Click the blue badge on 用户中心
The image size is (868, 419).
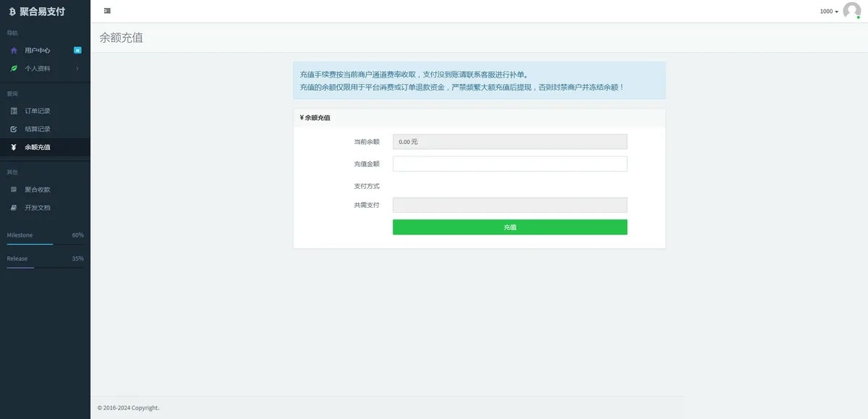77,51
